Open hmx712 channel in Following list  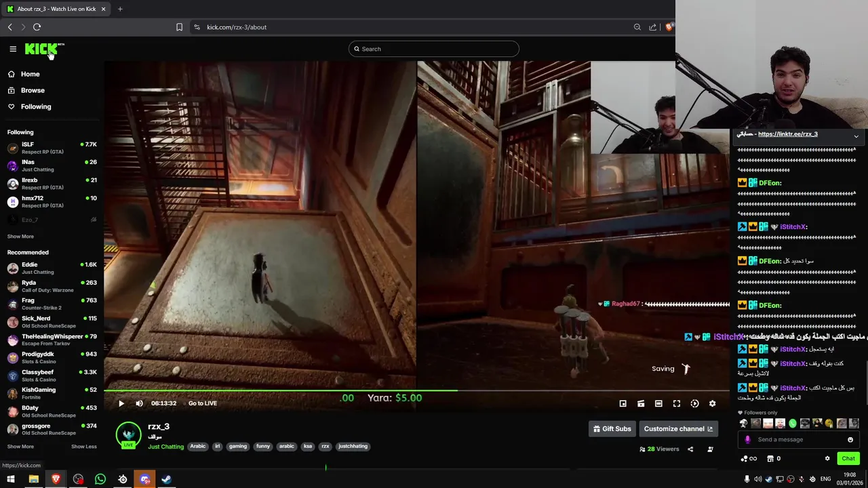tap(52, 201)
